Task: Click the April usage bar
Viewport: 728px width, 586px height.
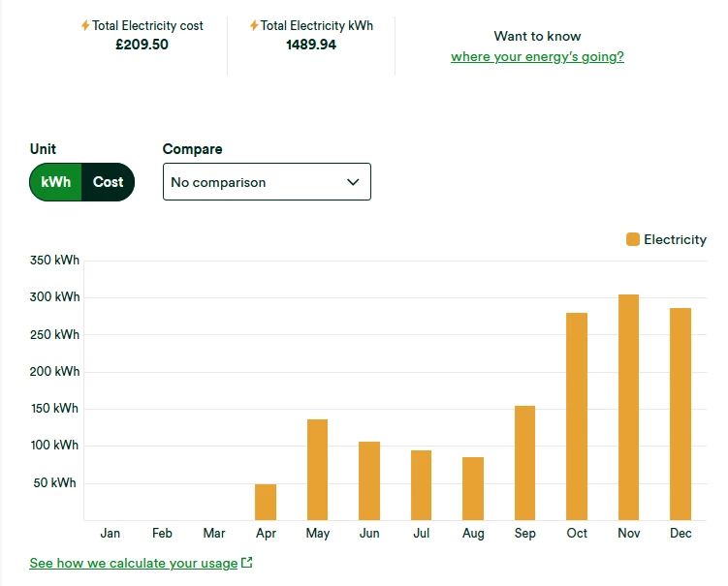Action: (x=266, y=502)
